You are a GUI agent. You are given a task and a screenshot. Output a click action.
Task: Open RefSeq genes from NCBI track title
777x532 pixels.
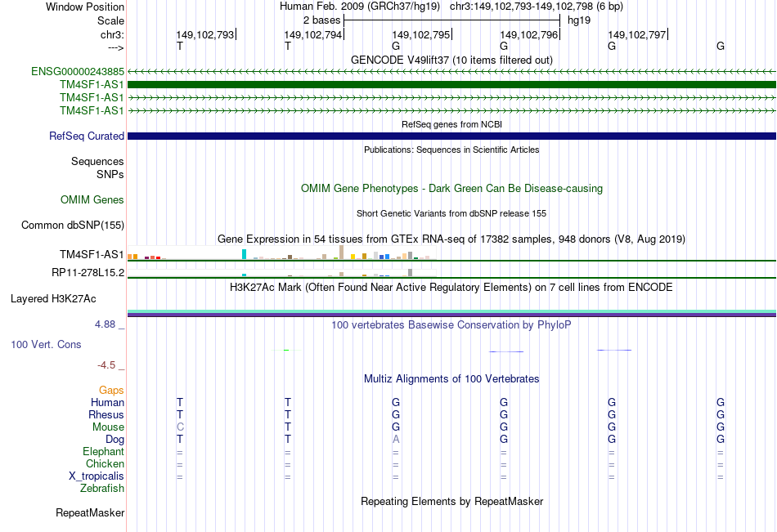tap(451, 124)
